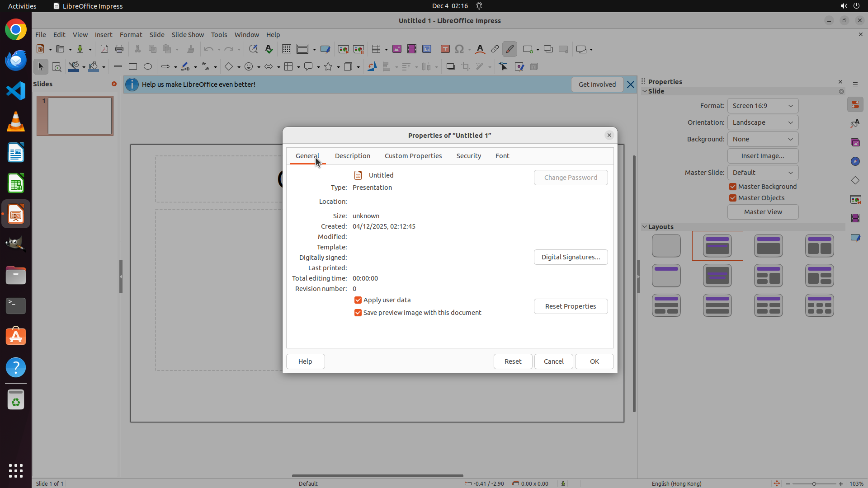Click the Export as PDF toolbar icon

tap(104, 49)
